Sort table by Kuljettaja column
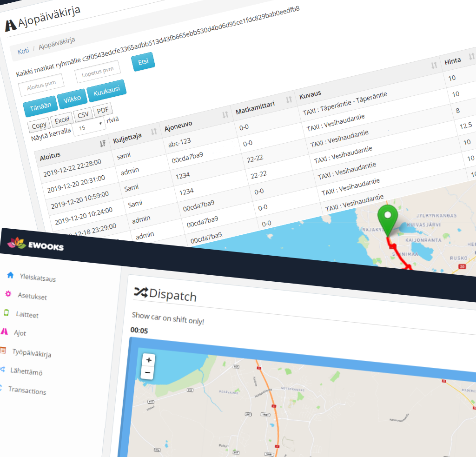The height and width of the screenshot is (457, 476). (153, 132)
